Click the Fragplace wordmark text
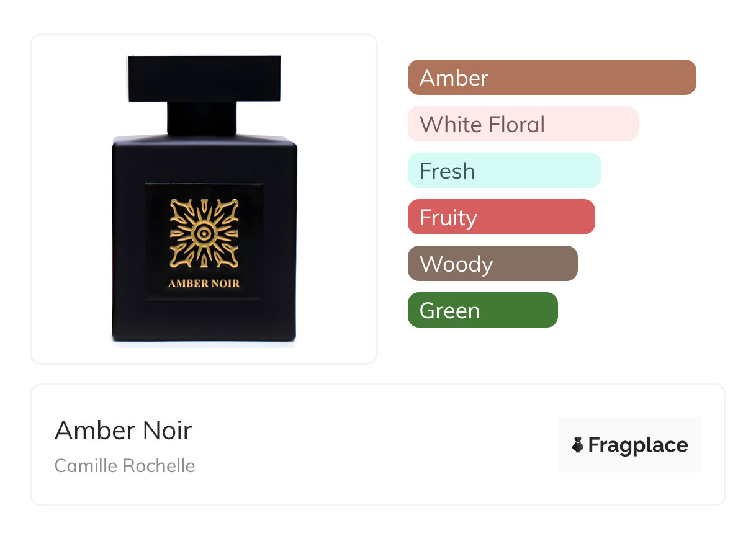 pos(638,445)
